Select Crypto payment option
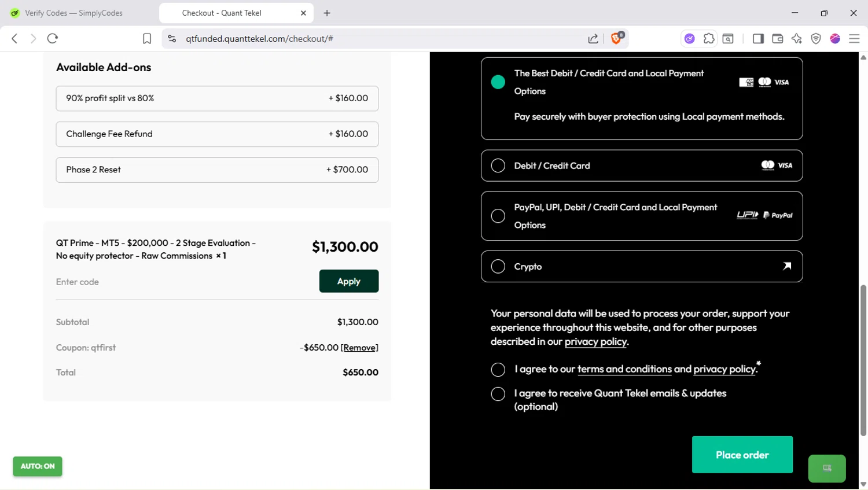The width and height of the screenshot is (868, 490). (x=498, y=266)
